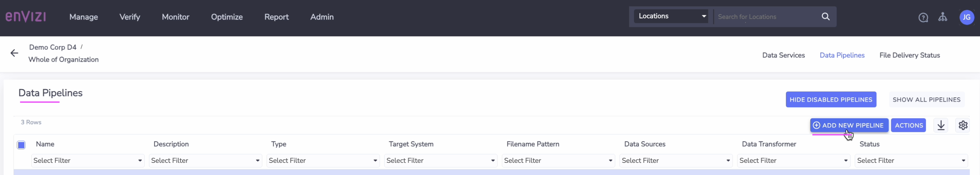Open the organization hierarchy icon

pos(942,17)
